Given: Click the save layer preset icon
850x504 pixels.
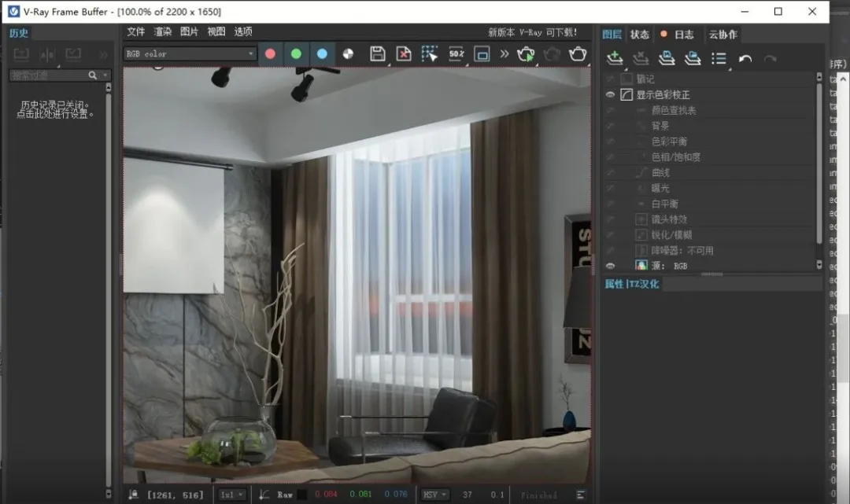Looking at the screenshot, I should click(x=667, y=58).
